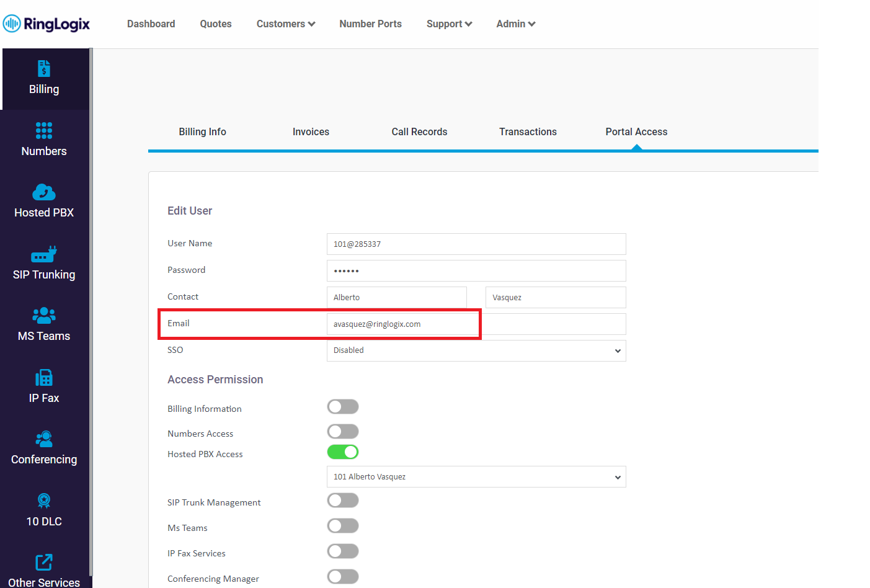The height and width of the screenshot is (588, 870).
Task: Click the Password field
Action: click(476, 271)
